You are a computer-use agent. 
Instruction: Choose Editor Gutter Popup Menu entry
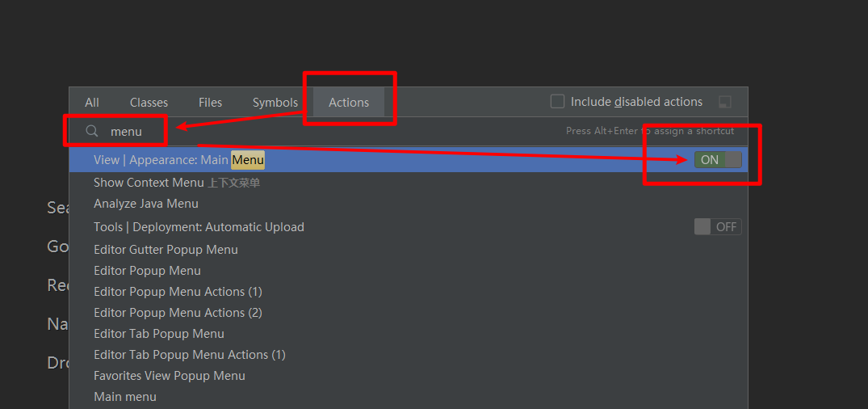166,250
